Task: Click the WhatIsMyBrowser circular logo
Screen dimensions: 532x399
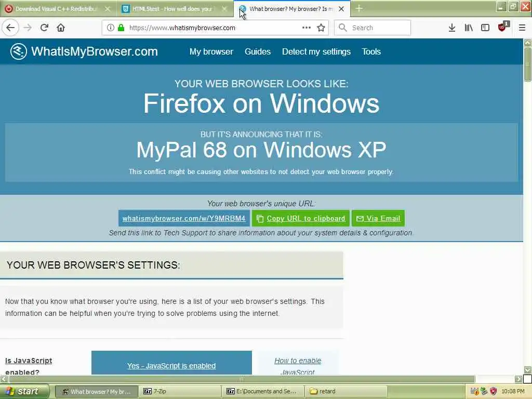Action: click(18, 51)
